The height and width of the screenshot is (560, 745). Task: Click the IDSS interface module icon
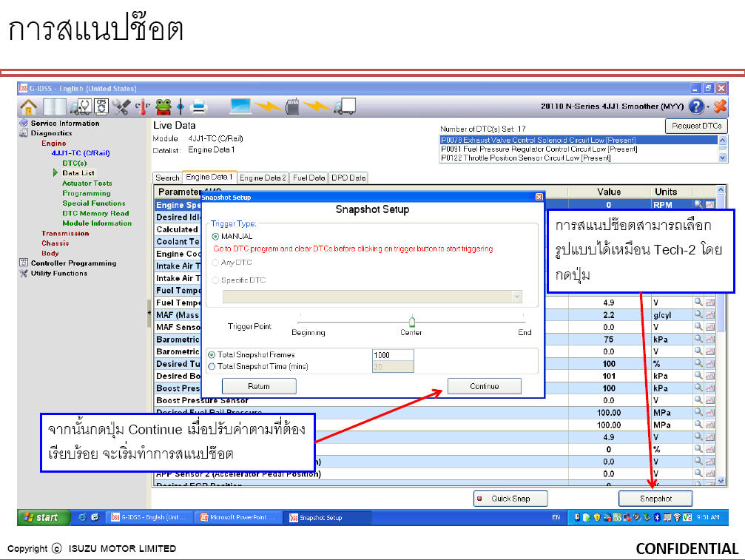(x=293, y=107)
